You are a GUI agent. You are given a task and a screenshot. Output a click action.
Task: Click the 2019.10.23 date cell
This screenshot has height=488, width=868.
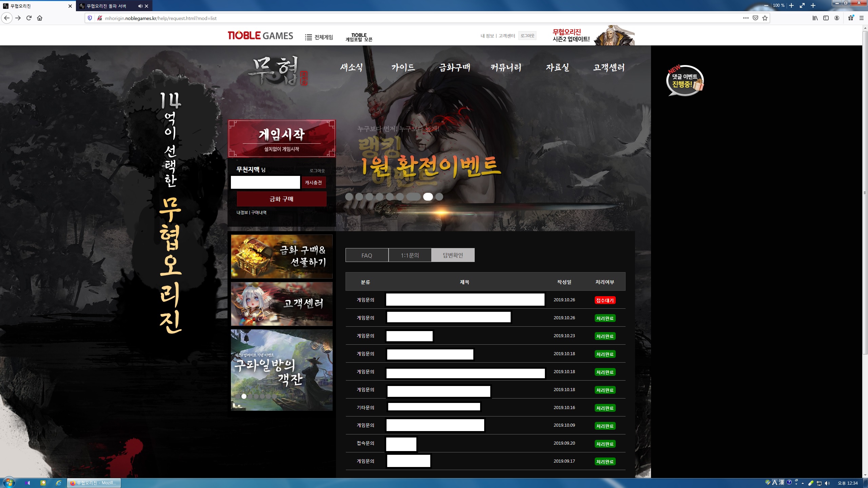pos(564,335)
